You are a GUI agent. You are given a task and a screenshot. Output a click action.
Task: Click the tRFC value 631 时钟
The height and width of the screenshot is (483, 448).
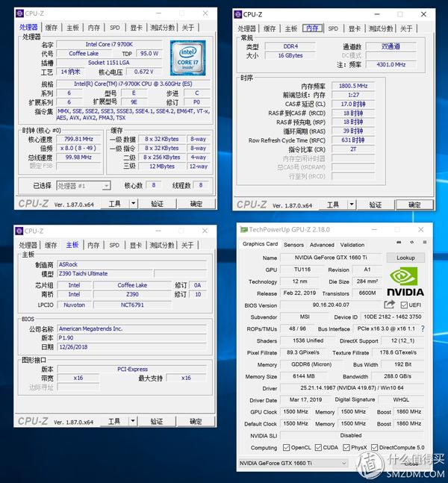tap(353, 140)
